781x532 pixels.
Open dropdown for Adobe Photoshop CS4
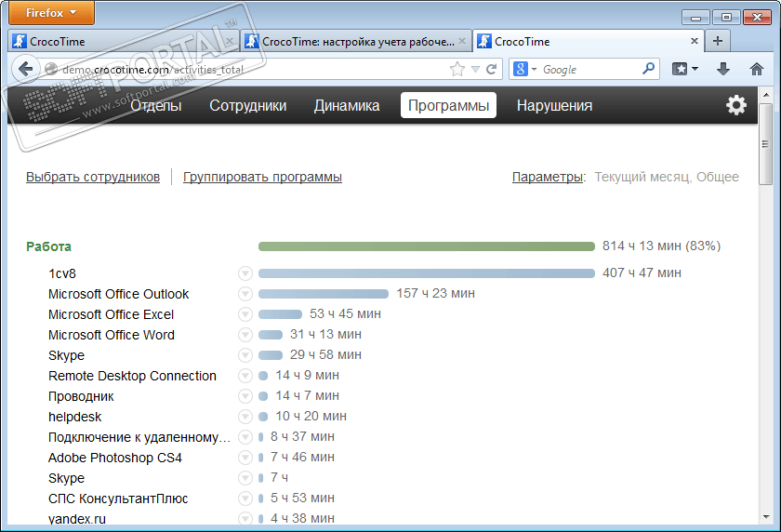(245, 458)
